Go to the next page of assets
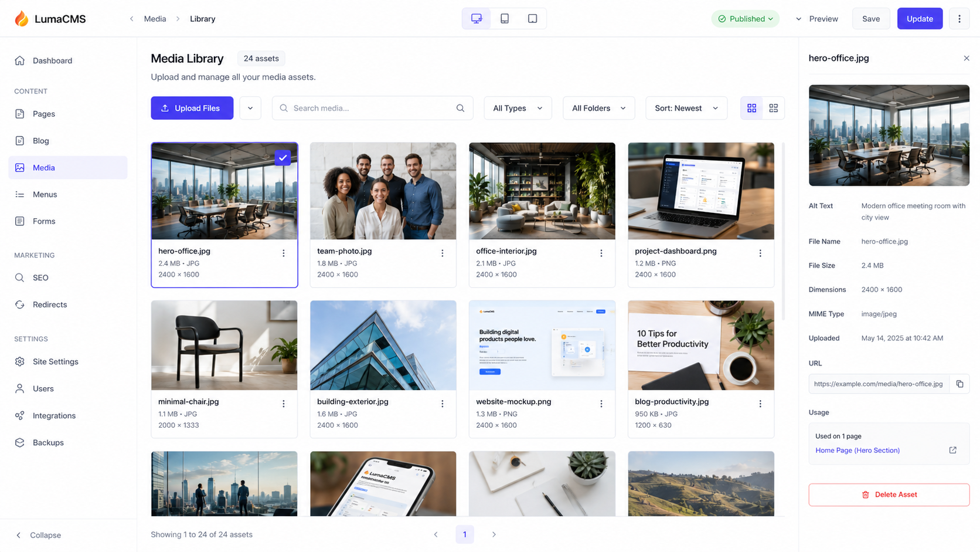Viewport: 980px width, 552px height. point(494,534)
